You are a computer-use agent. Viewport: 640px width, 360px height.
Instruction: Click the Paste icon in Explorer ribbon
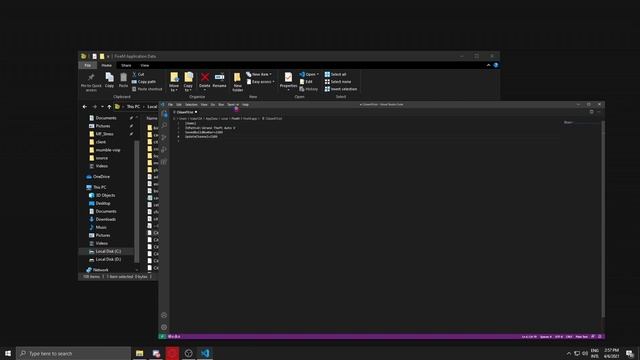[123, 80]
